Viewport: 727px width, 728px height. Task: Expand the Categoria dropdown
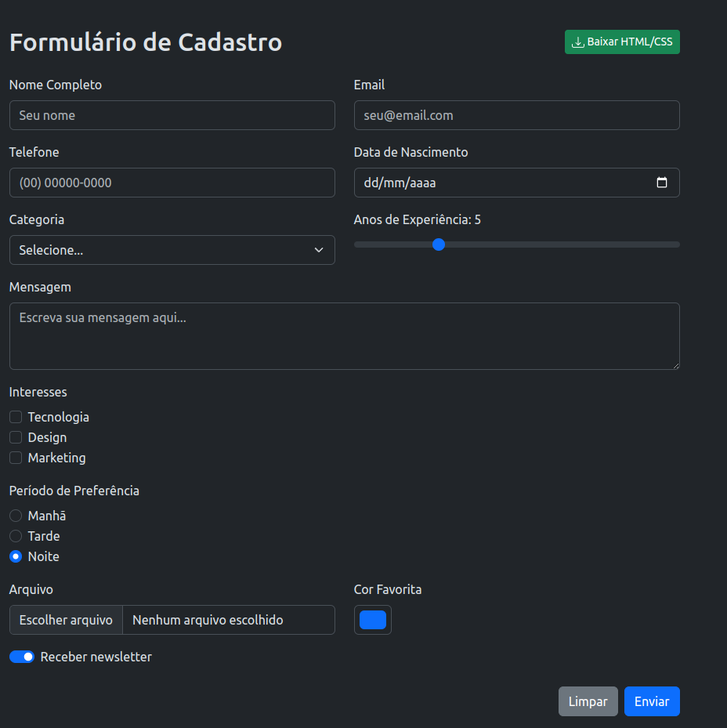click(x=172, y=250)
